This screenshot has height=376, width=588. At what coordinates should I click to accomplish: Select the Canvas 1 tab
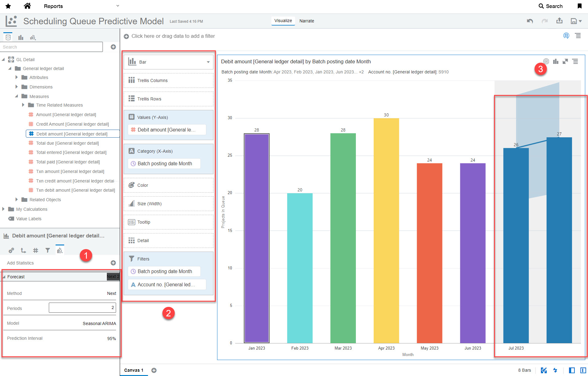[x=134, y=370]
